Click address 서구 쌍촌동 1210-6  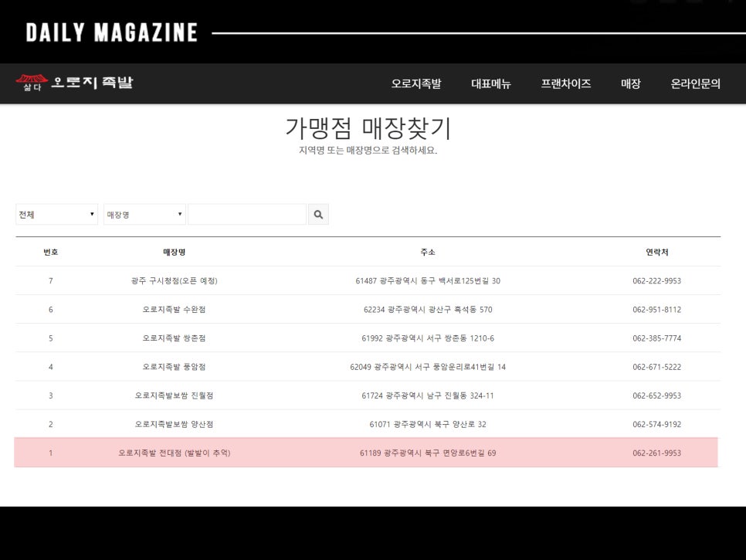(x=460, y=338)
